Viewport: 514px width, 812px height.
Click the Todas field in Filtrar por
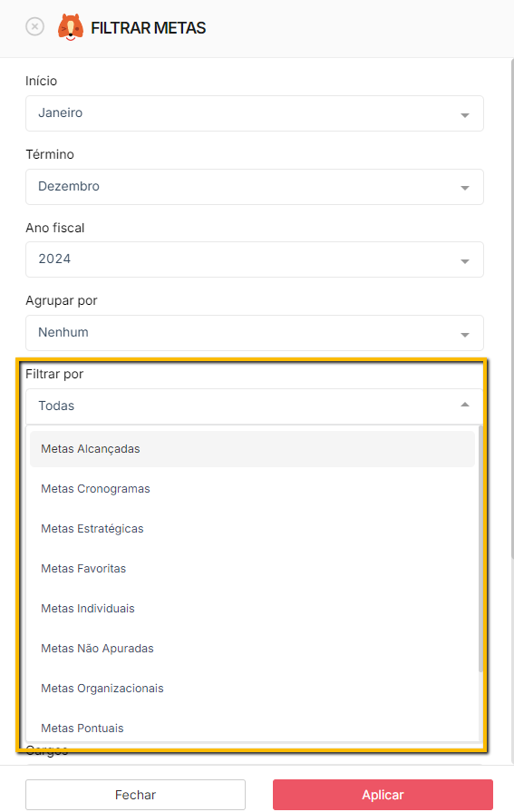click(255, 406)
